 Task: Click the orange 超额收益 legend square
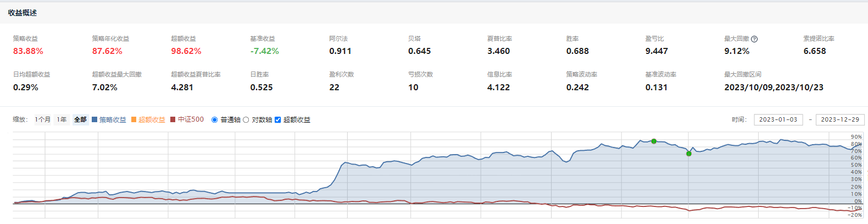pos(134,119)
